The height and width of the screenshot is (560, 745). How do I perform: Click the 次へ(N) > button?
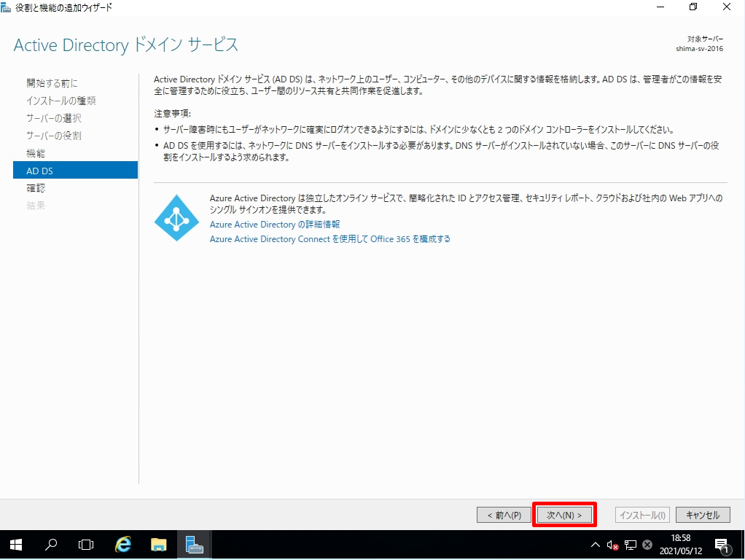click(x=564, y=515)
